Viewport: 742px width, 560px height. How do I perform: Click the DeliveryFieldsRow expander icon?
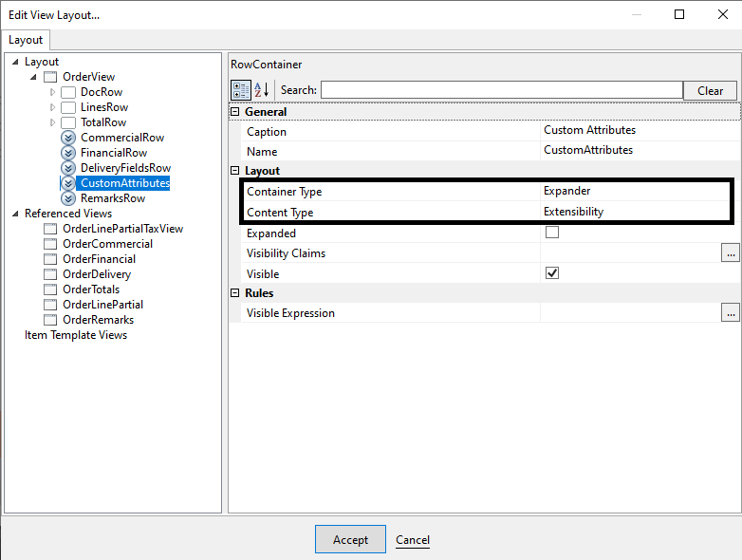[68, 168]
